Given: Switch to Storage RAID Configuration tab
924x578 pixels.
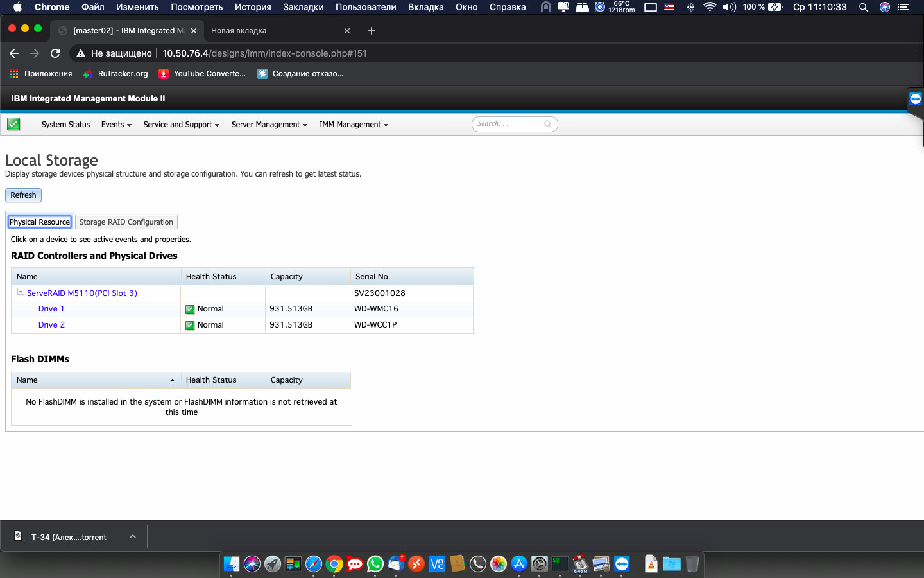Looking at the screenshot, I should coord(126,222).
